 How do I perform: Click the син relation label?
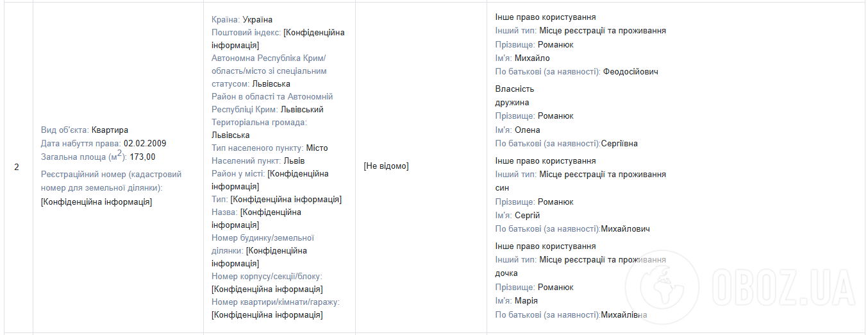[x=503, y=188]
